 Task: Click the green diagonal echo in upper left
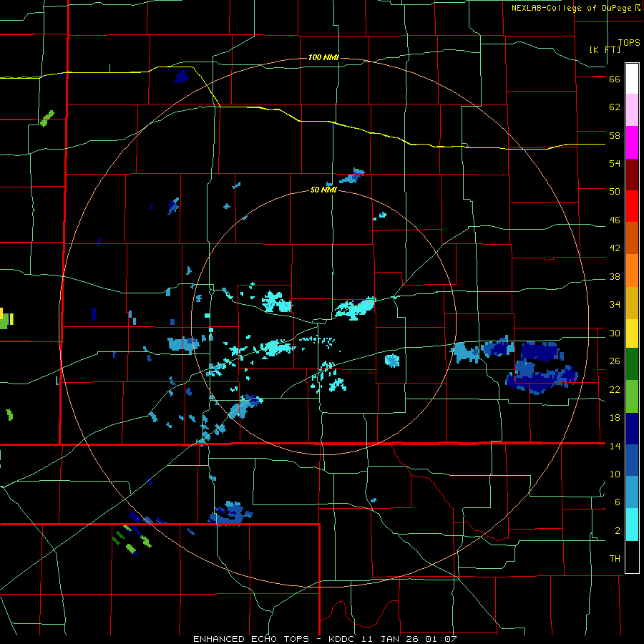tap(47, 118)
